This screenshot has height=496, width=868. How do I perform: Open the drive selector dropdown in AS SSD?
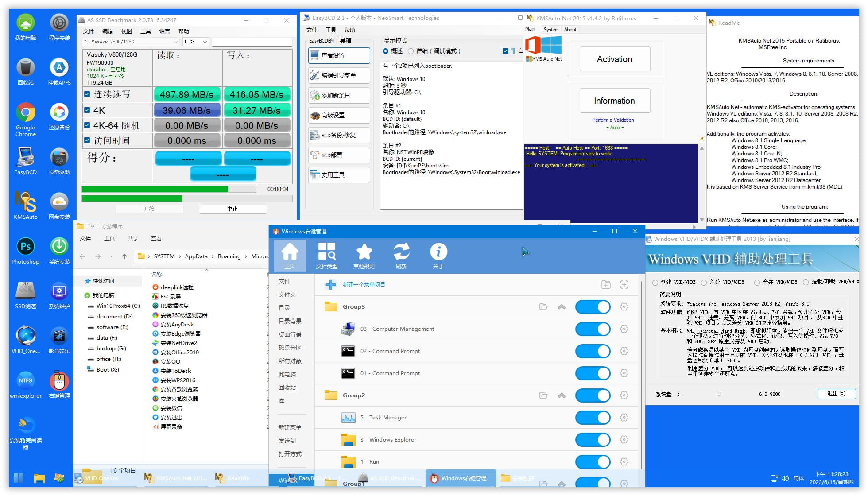tap(176, 41)
